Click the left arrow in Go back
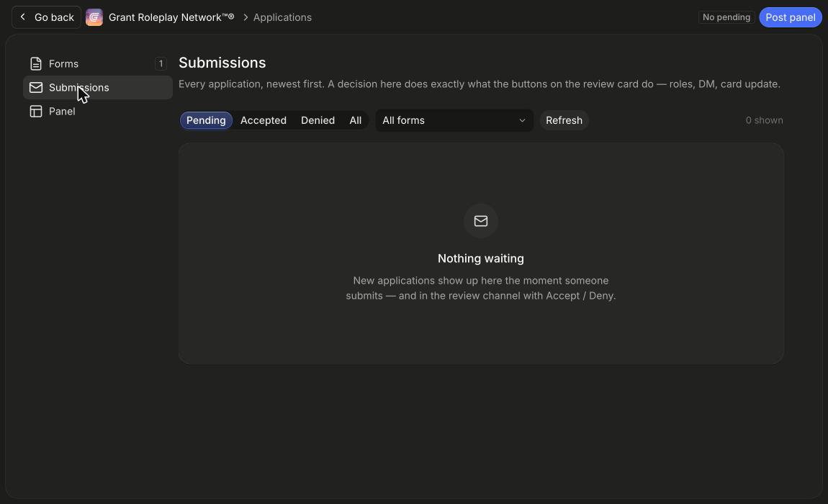The height and width of the screenshot is (504, 828). coord(23,17)
